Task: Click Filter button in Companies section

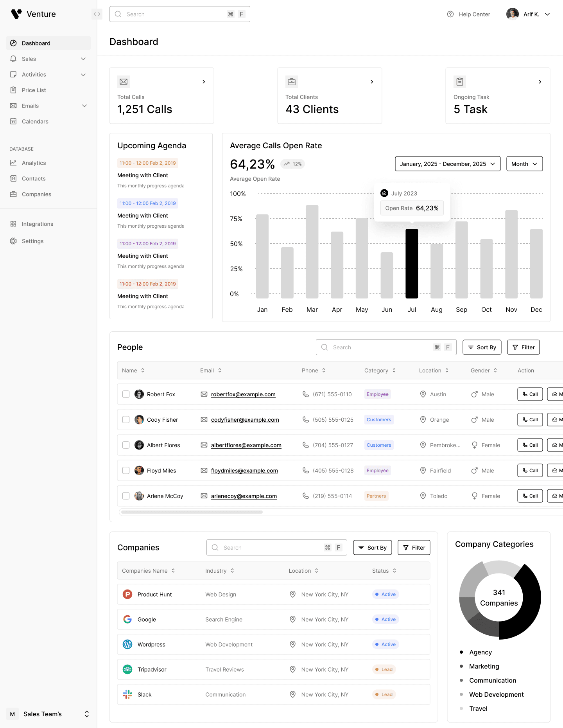Action: click(414, 548)
